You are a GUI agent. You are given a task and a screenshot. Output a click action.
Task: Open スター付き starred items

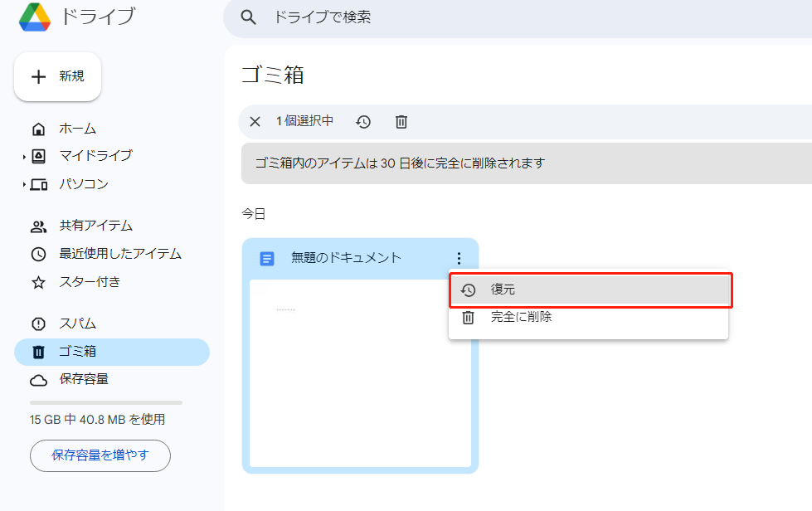(90, 282)
